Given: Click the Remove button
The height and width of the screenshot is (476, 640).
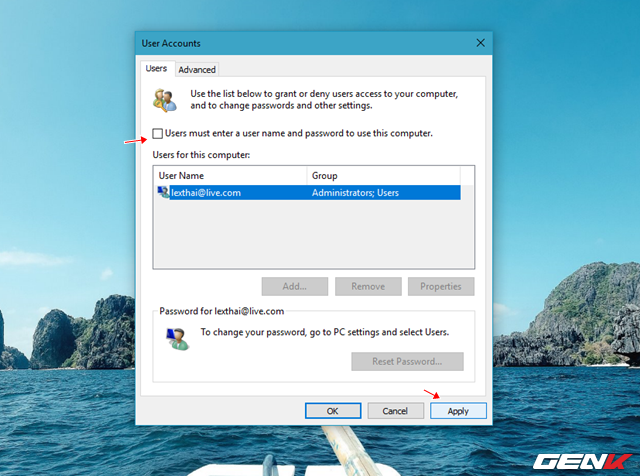Looking at the screenshot, I should pos(368,286).
